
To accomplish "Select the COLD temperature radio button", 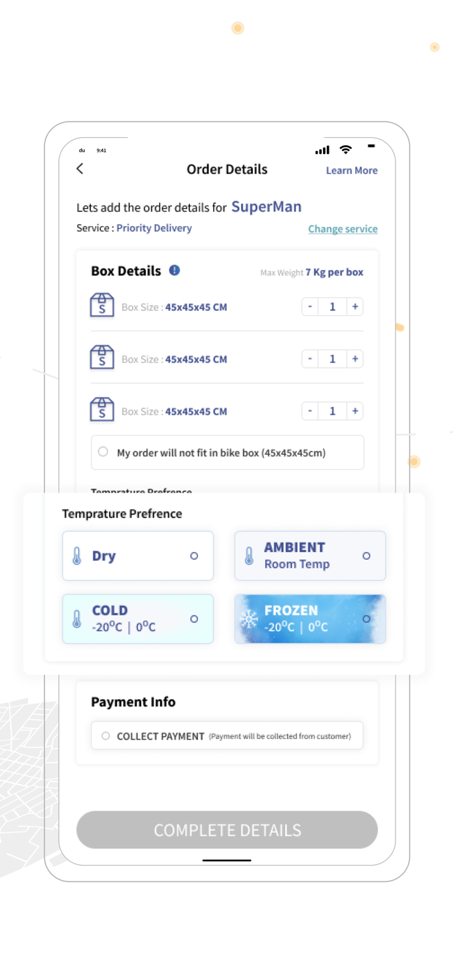I will [x=194, y=619].
